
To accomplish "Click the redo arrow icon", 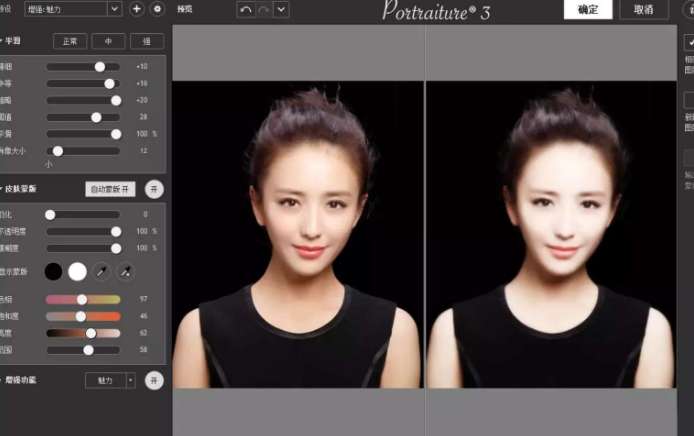I will coord(264,10).
